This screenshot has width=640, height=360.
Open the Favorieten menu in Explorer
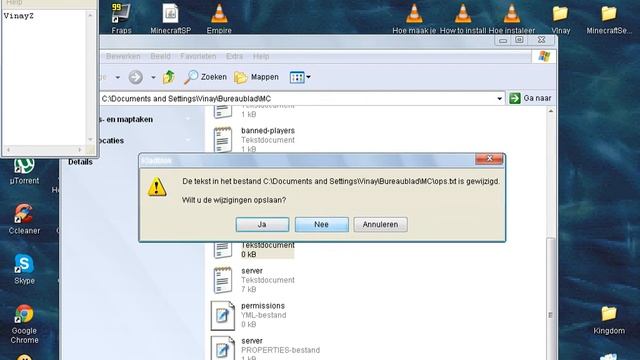click(198, 56)
